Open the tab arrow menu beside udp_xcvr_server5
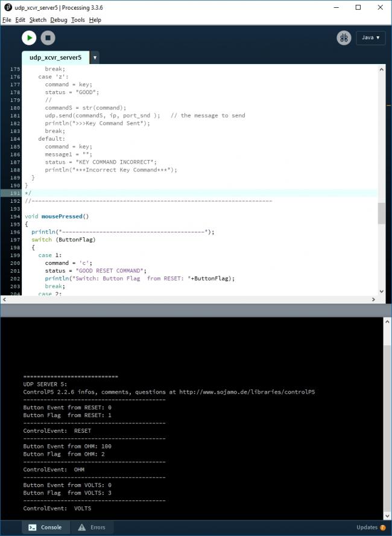 tap(95, 58)
